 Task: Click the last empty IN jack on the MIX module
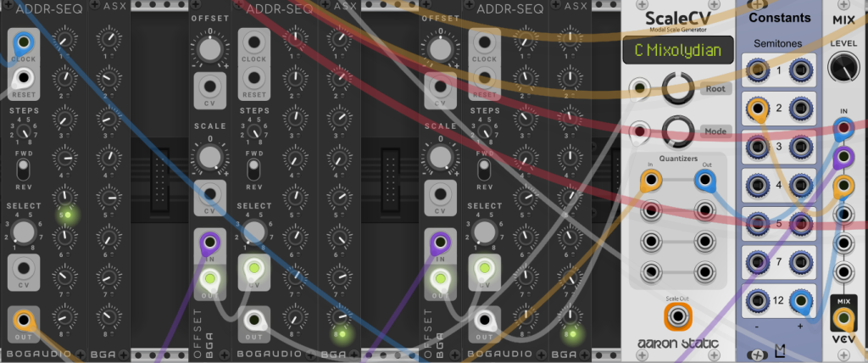pyautogui.click(x=843, y=272)
